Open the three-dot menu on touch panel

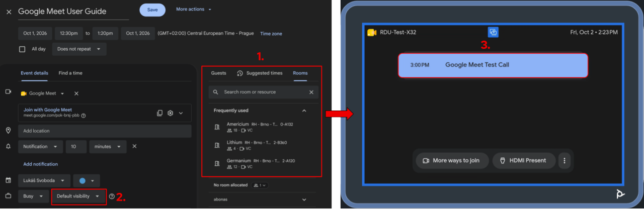point(565,161)
